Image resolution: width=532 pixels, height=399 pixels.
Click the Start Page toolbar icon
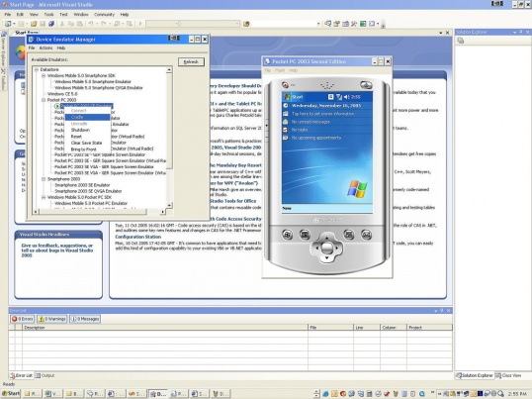[x=363, y=24]
